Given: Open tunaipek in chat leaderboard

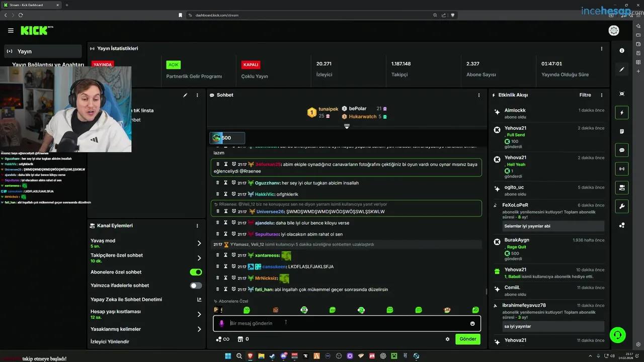Looking at the screenshot, I should point(328,109).
